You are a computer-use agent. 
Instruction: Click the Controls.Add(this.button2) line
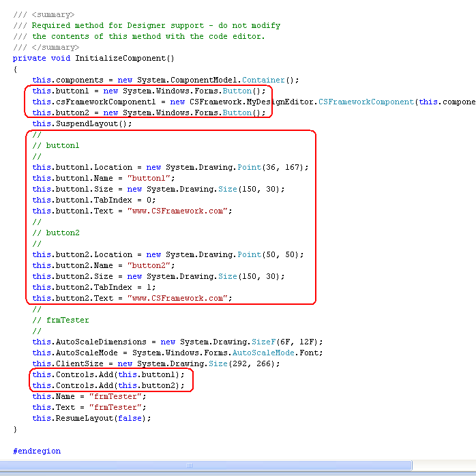tap(108, 385)
